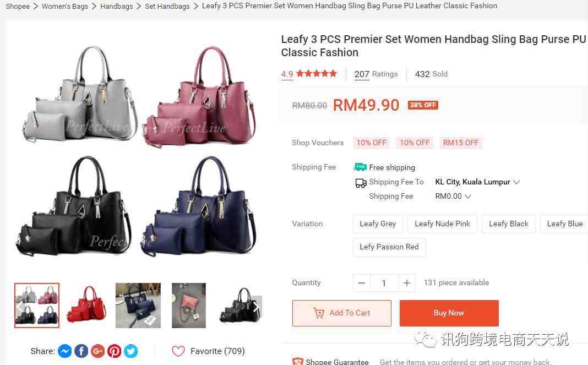Click the Buy Now button
This screenshot has height=365, width=588.
click(449, 313)
